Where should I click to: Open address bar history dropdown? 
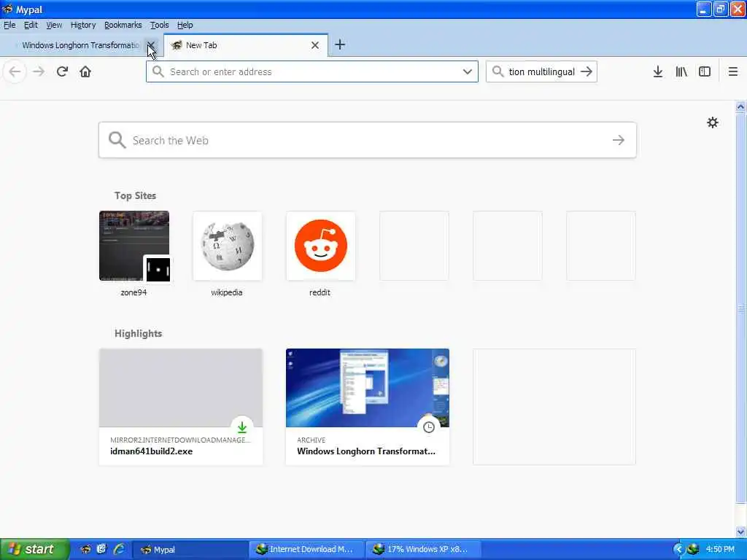pyautogui.click(x=468, y=72)
